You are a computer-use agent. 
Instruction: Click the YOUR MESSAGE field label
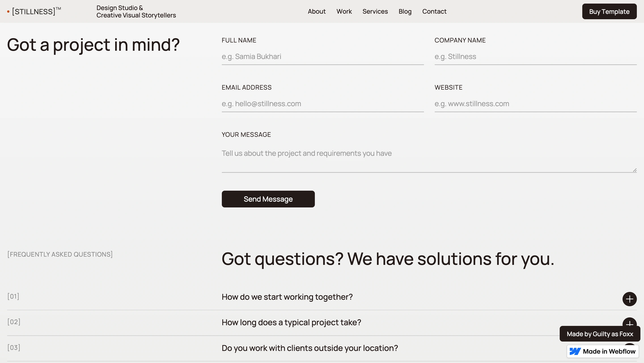click(246, 135)
